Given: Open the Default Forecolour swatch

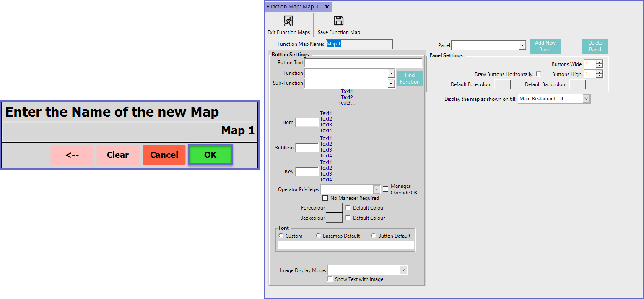Looking at the screenshot, I should (x=503, y=84).
